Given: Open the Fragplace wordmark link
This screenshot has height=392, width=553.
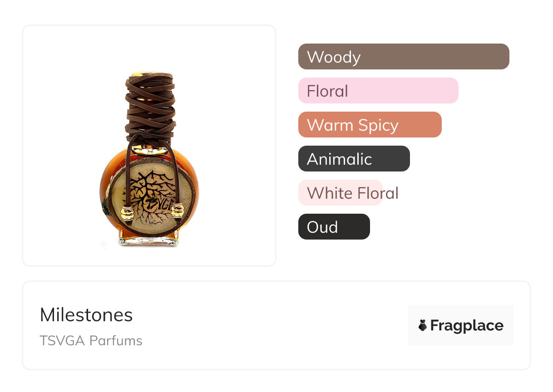Looking at the screenshot, I should [466, 325].
